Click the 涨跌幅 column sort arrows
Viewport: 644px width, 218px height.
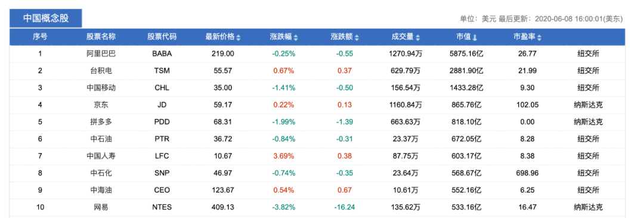point(296,38)
